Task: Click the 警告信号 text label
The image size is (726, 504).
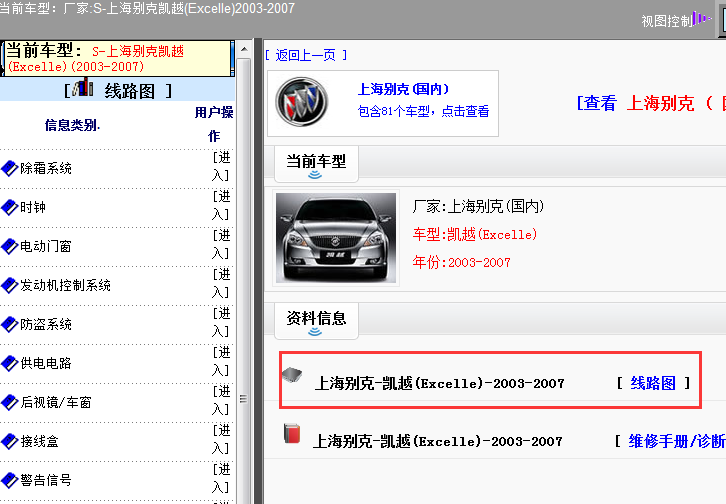Action: (46, 480)
